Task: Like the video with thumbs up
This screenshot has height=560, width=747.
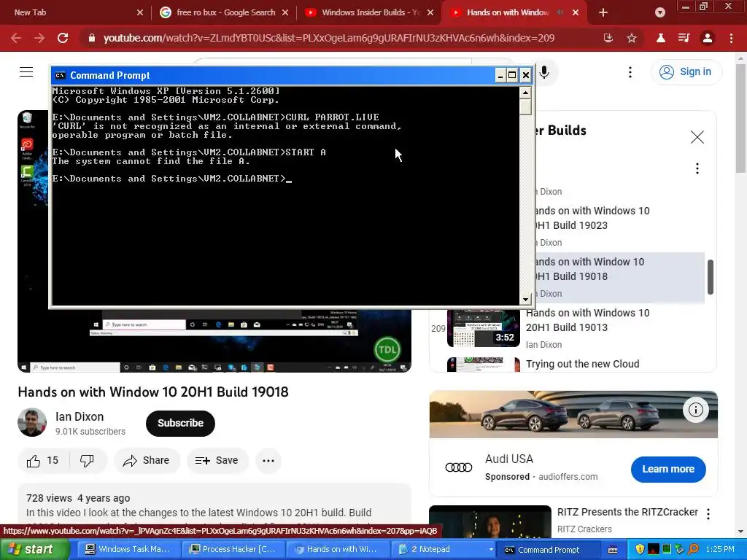Action: pyautogui.click(x=43, y=461)
